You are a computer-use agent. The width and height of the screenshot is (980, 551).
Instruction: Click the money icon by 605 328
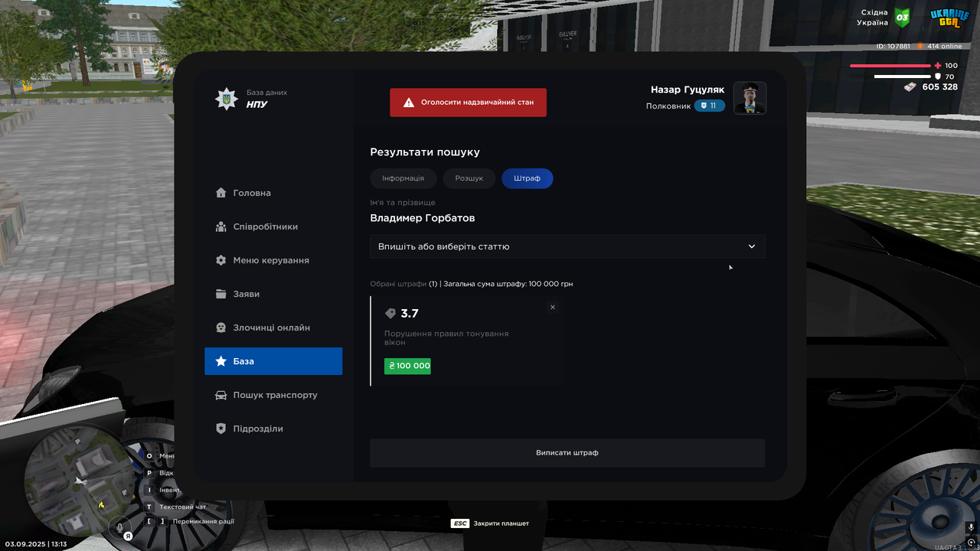pyautogui.click(x=910, y=86)
